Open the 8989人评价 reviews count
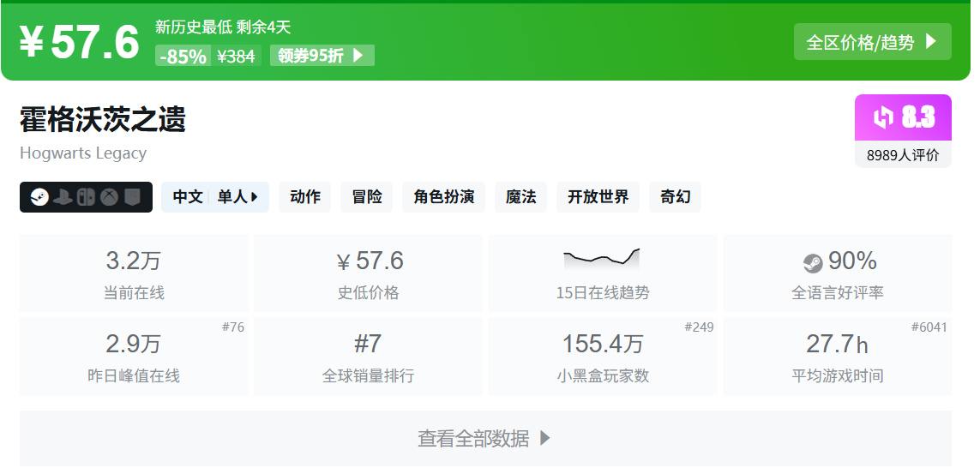Image resolution: width=980 pixels, height=474 pixels. coord(903,155)
